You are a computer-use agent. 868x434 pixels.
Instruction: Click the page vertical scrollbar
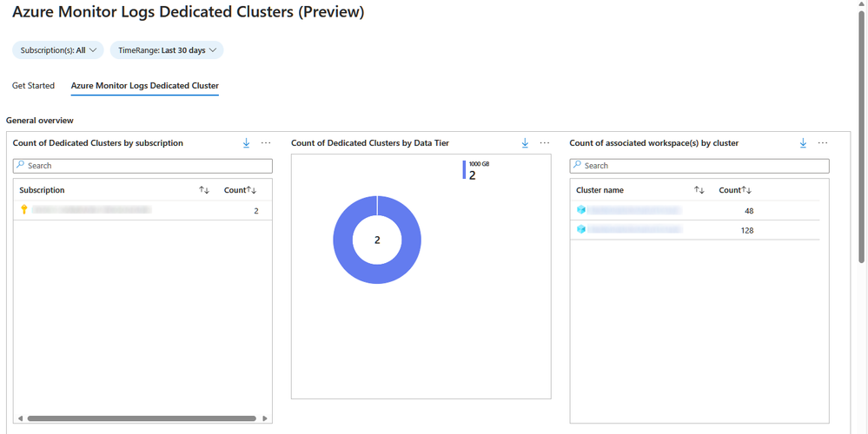(x=861, y=135)
